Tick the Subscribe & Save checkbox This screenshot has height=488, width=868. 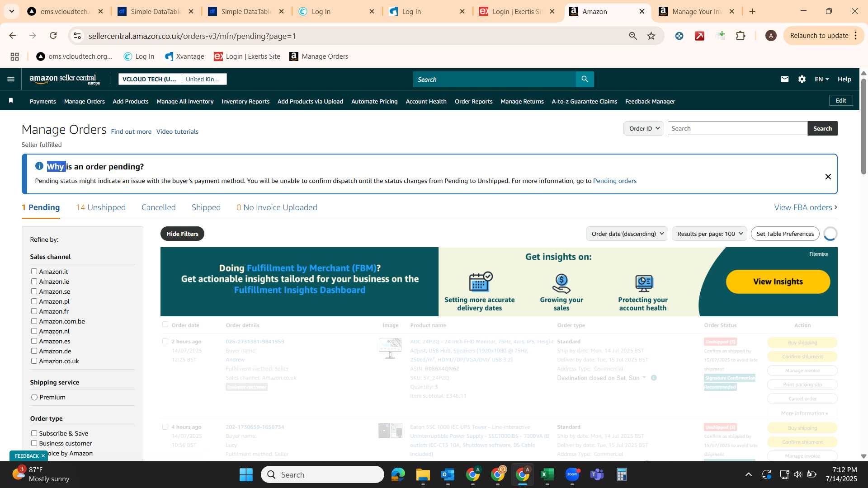coord(34,433)
